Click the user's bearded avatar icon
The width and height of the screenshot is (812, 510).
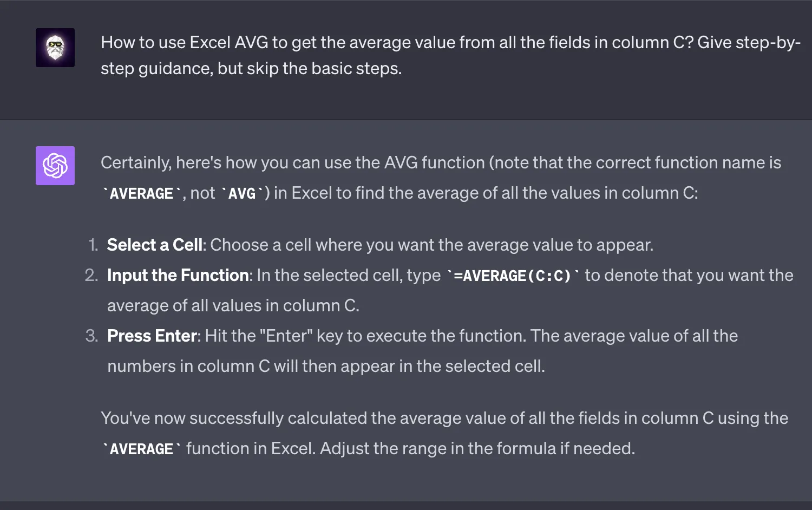[x=55, y=48]
